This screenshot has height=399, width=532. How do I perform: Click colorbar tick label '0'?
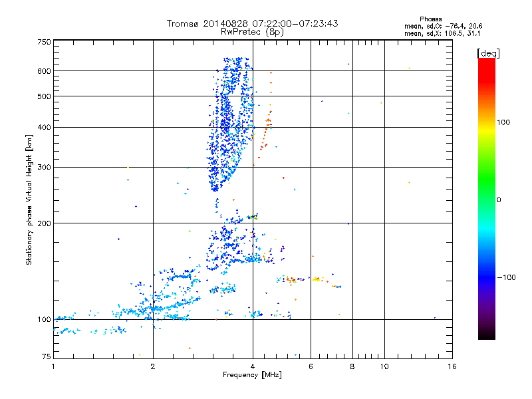499,199
